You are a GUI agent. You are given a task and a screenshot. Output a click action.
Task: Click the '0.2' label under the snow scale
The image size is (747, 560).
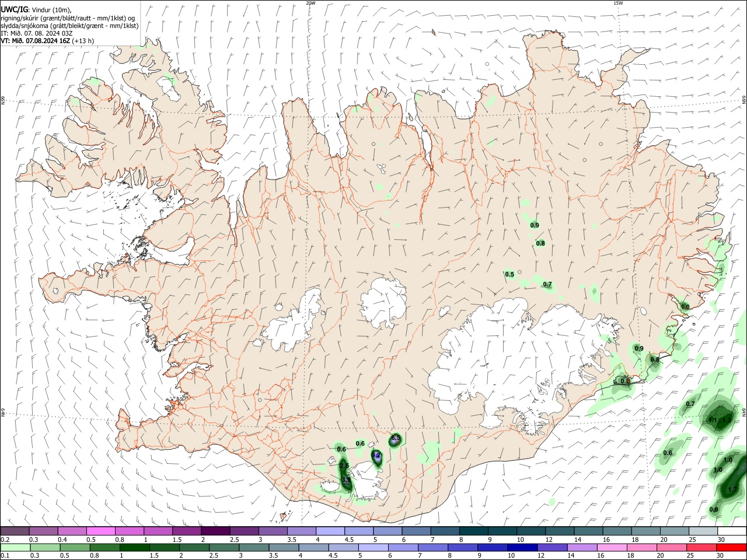click(x=5, y=540)
